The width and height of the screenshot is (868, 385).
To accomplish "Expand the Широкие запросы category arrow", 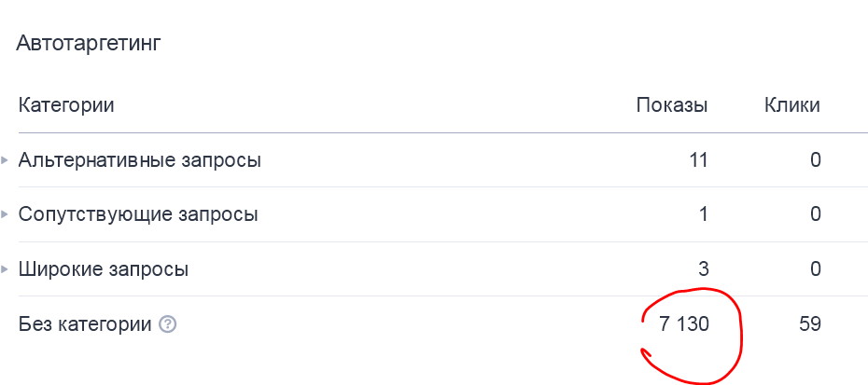I will [x=6, y=269].
